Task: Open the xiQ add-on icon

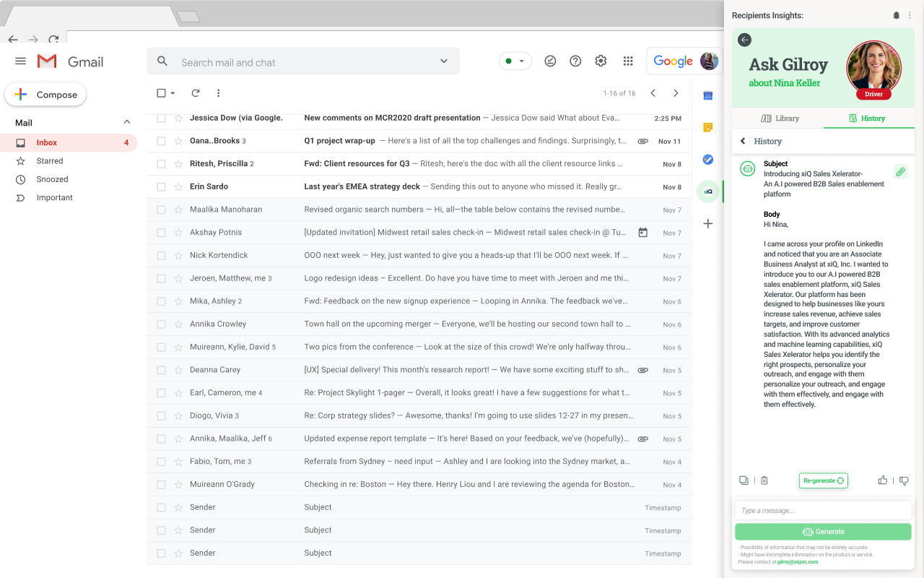Action: pyautogui.click(x=708, y=191)
